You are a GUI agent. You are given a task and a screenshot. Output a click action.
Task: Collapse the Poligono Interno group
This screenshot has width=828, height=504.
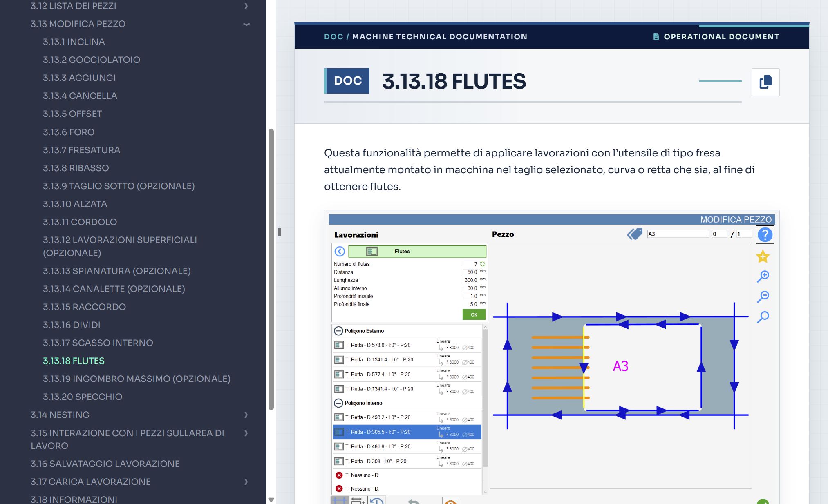click(x=338, y=403)
